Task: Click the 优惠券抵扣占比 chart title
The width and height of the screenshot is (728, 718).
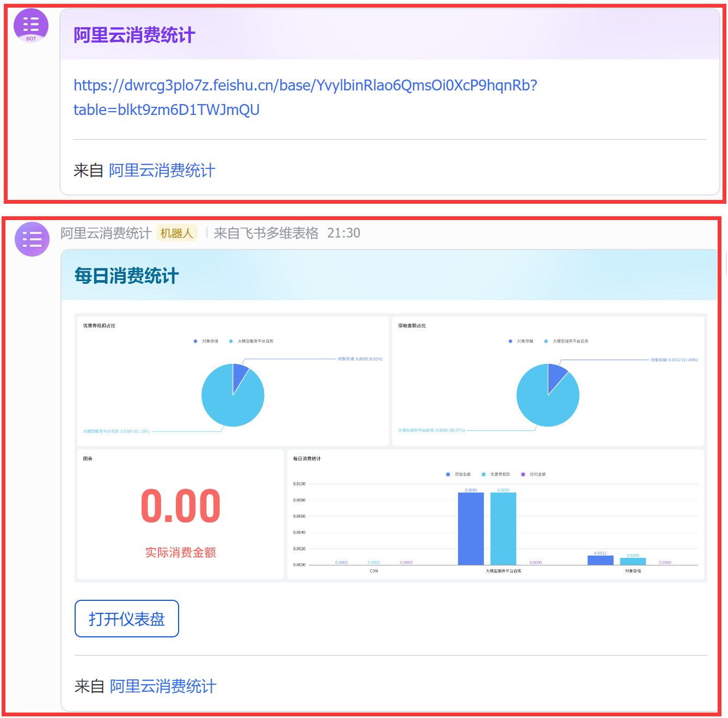Action: click(99, 326)
